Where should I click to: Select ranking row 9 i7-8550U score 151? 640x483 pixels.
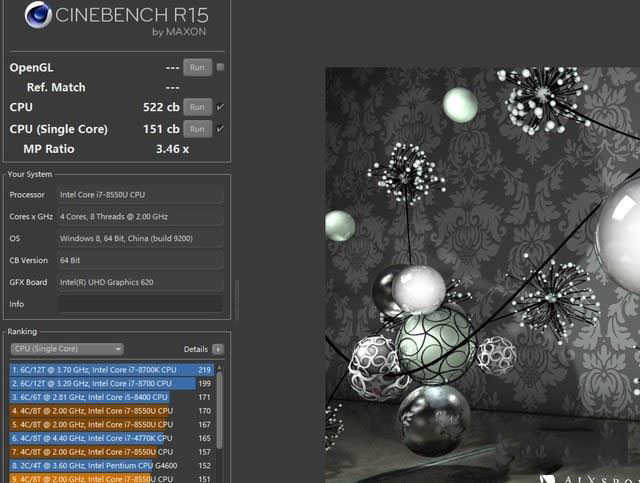[x=111, y=479]
